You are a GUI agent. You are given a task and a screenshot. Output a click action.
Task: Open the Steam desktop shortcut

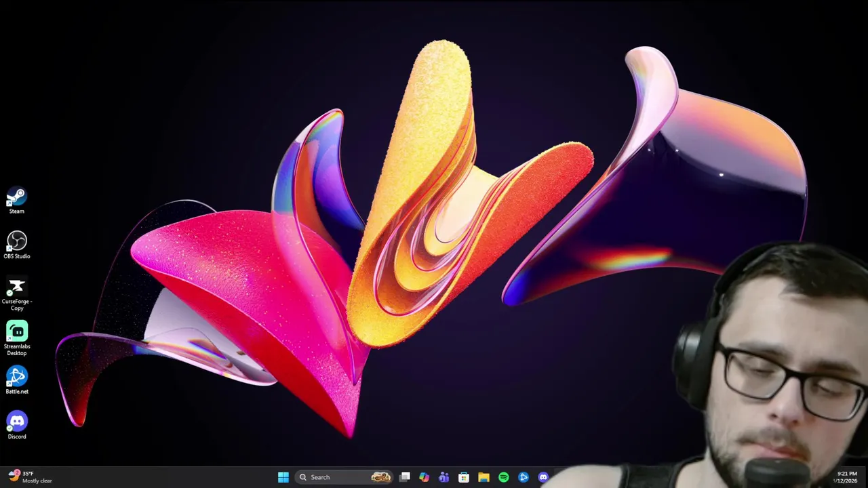pos(17,201)
